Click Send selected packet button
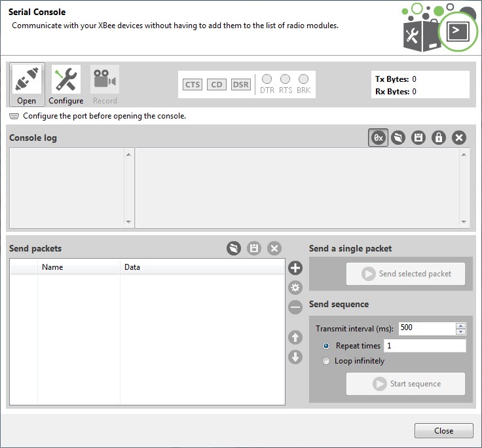The height and width of the screenshot is (448, 482). tap(405, 274)
